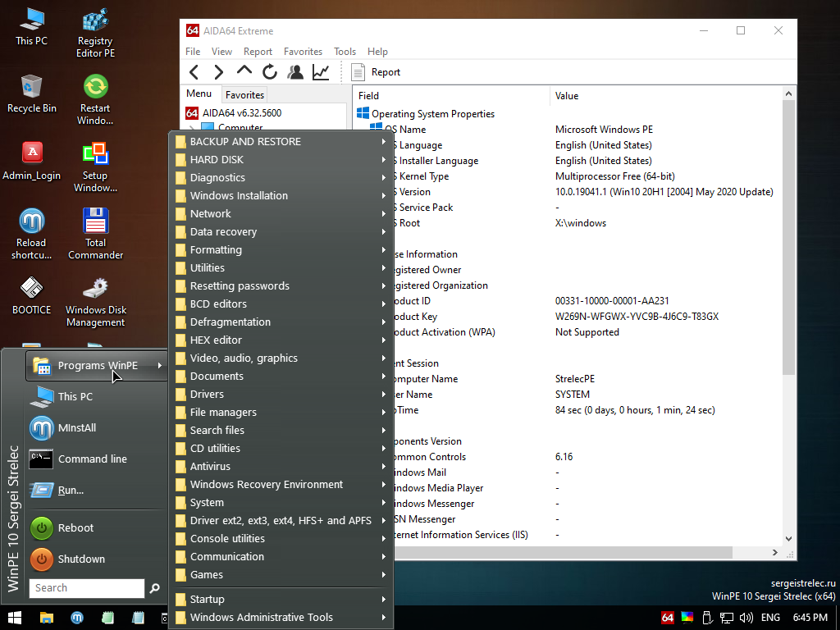Click the graph icon in the AIDA64 toolbar
The height and width of the screenshot is (630, 840).
click(x=321, y=72)
